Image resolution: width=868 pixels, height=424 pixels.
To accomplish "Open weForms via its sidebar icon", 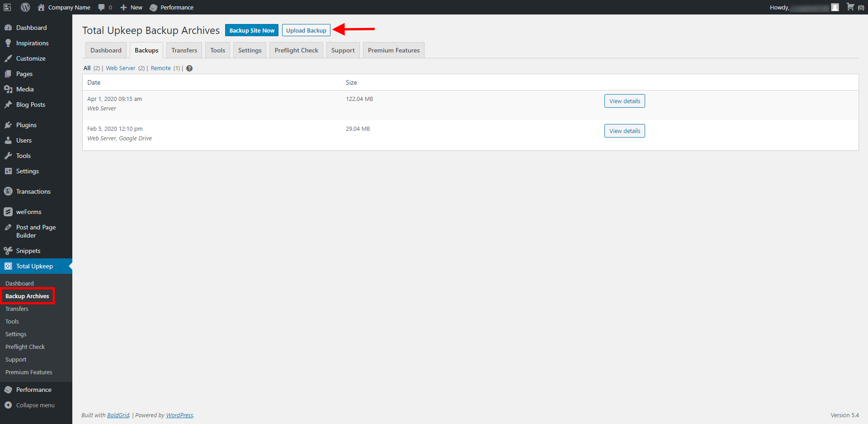I will tap(9, 211).
